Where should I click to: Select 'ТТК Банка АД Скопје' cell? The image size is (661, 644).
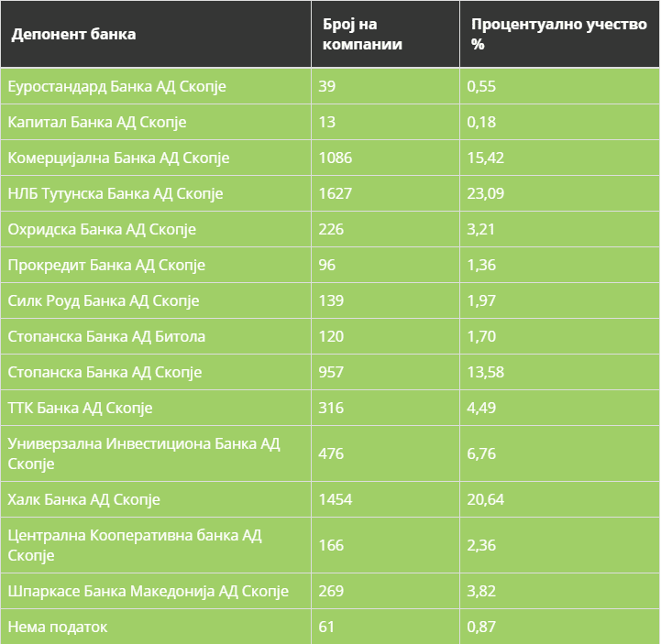(156, 409)
